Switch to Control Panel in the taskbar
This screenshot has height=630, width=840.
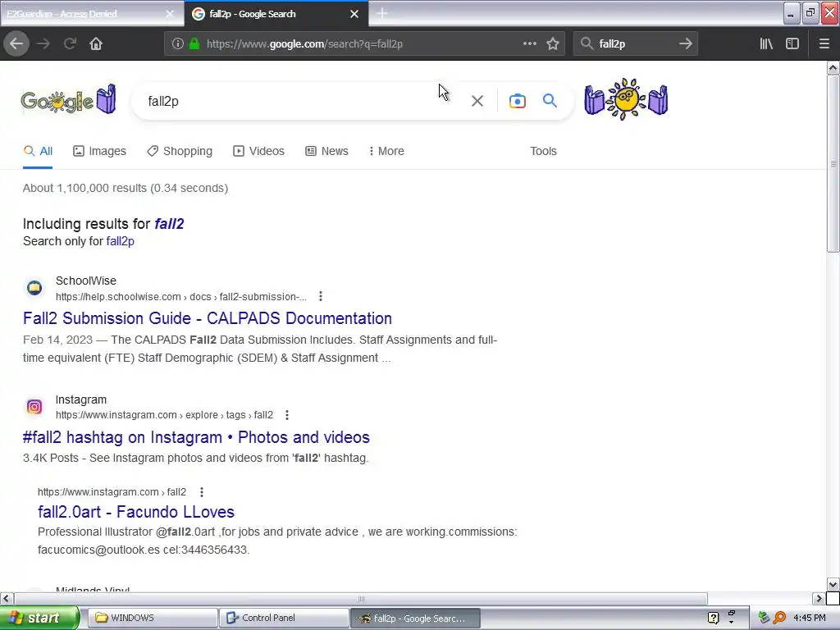point(284,618)
